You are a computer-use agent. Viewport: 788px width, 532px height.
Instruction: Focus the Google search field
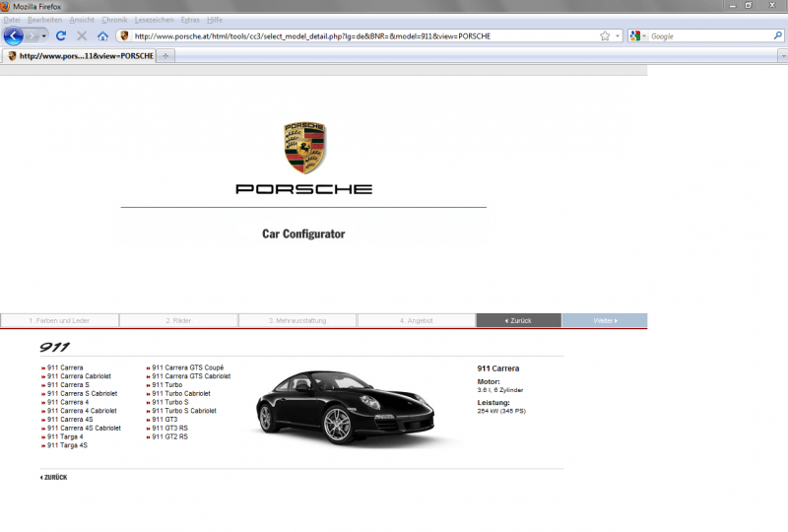click(710, 36)
